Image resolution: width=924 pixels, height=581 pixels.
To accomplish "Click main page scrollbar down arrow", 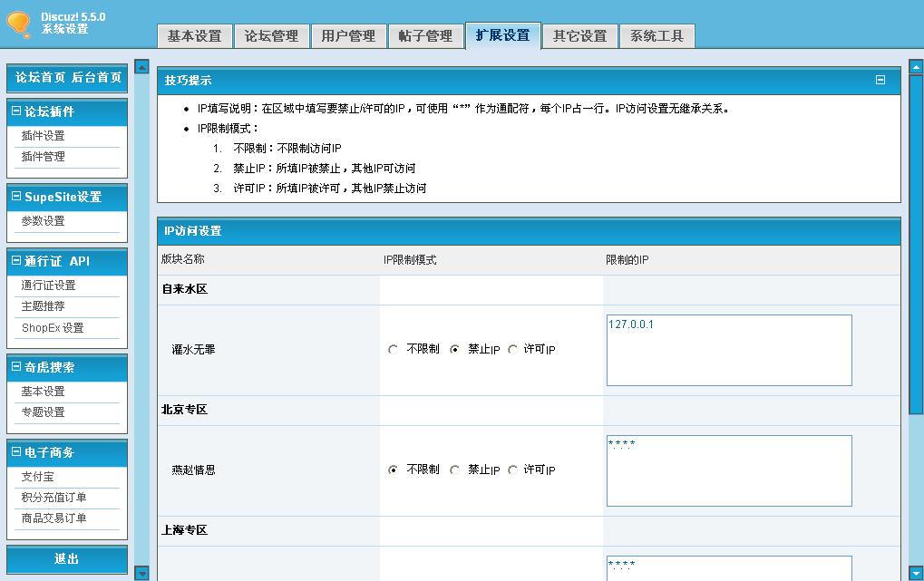I will point(916,573).
